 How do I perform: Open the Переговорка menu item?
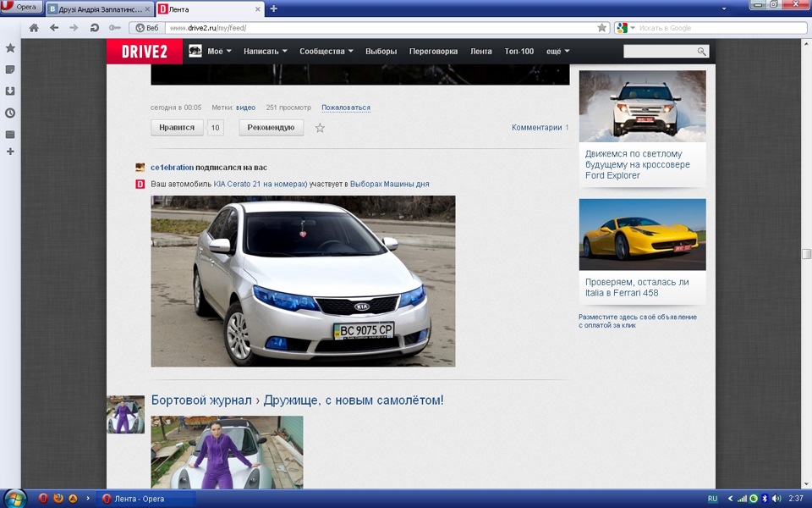(x=433, y=52)
